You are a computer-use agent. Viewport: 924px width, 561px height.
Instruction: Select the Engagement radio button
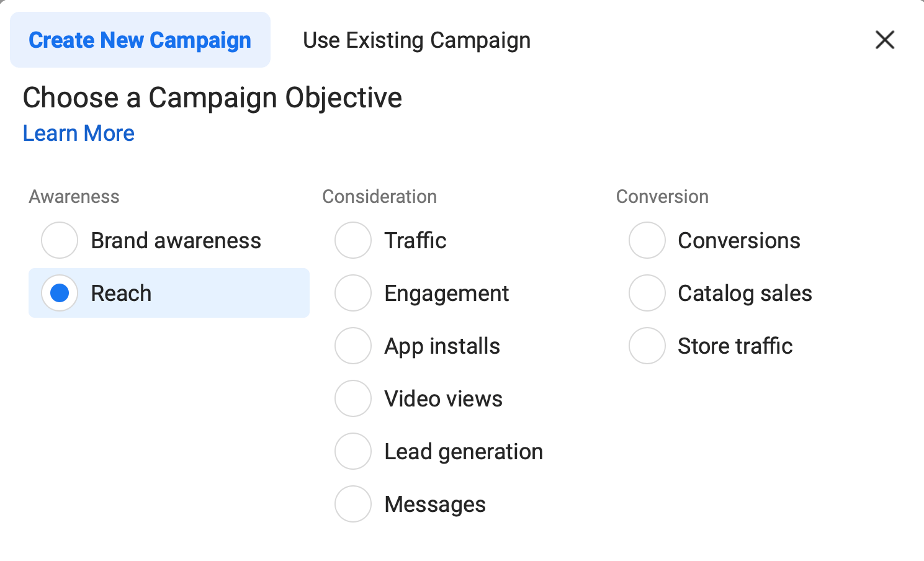353,293
